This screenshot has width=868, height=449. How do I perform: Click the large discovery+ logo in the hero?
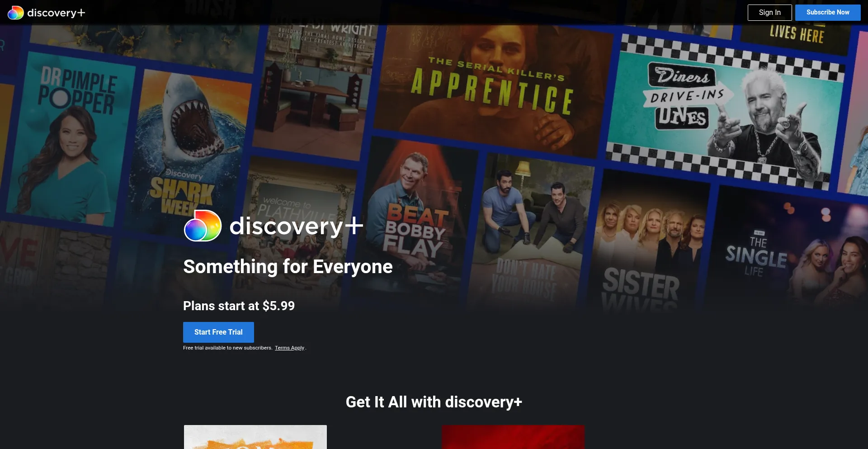pos(273,226)
